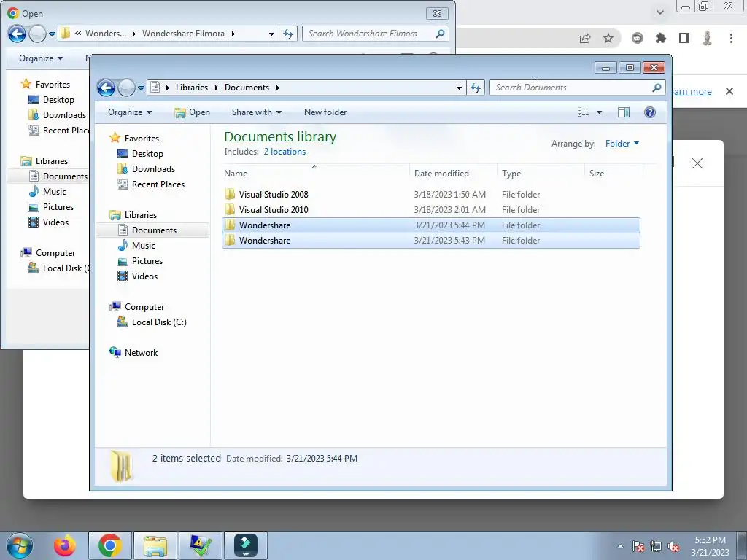
Task: Open Help via question mark icon
Action: [x=650, y=112]
